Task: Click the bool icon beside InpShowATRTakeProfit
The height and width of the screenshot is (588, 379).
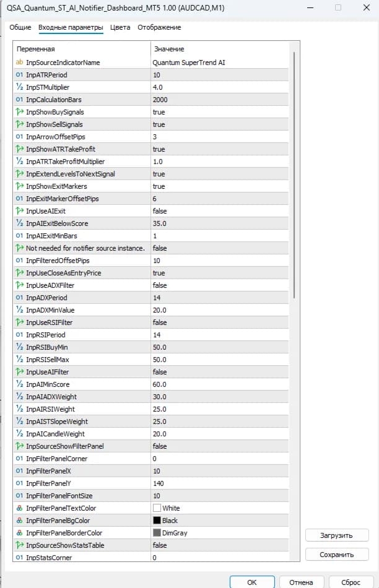Action: click(x=20, y=149)
